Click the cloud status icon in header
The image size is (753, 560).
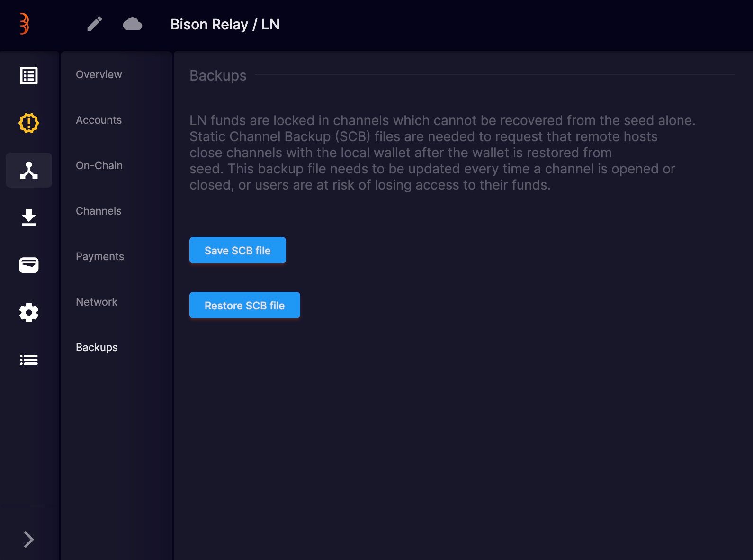[x=133, y=24]
